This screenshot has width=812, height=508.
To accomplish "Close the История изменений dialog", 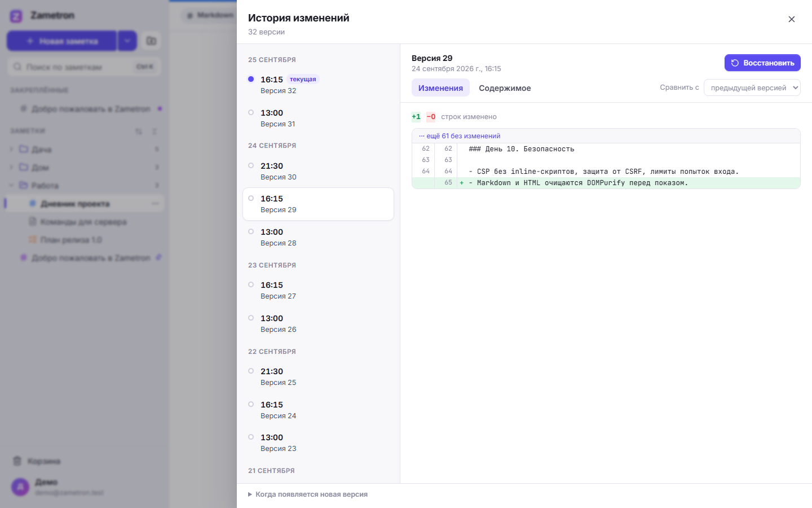I will [791, 19].
